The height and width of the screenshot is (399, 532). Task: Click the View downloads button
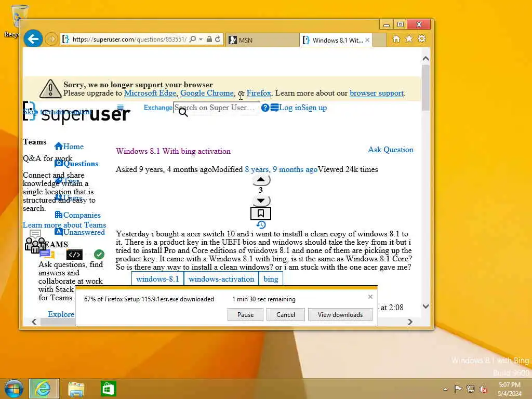[340, 314]
